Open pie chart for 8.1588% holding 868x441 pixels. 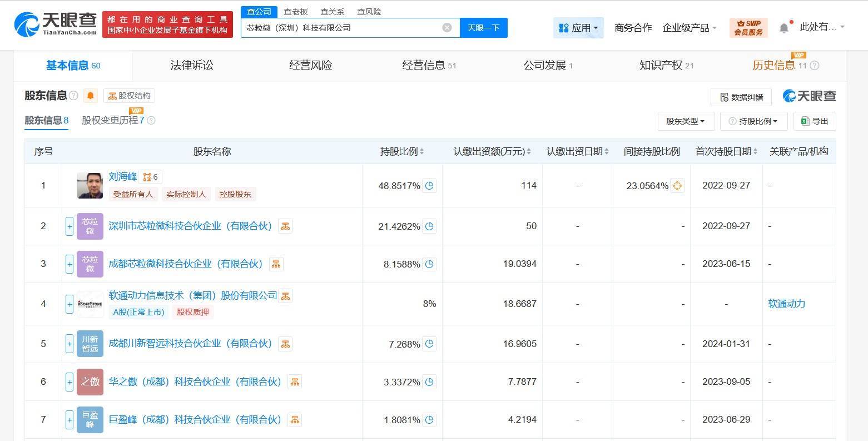429,264
